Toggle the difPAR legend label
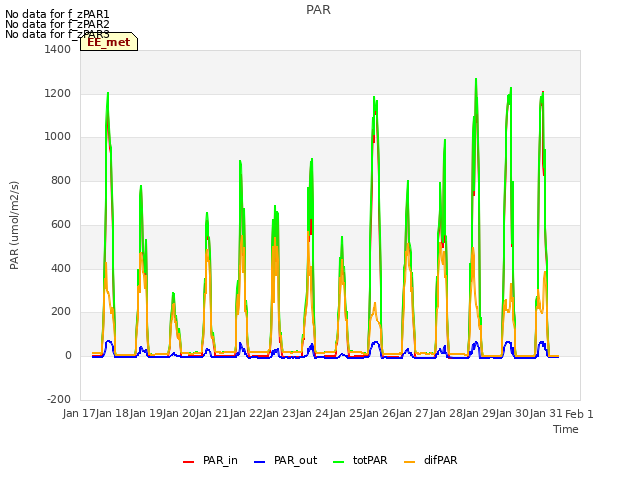The image size is (640, 480). click(440, 460)
